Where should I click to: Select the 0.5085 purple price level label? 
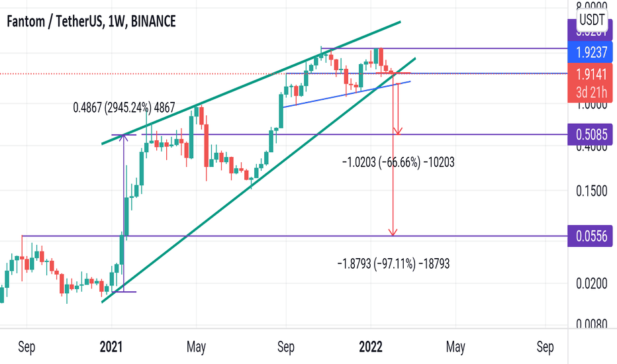[590, 134]
